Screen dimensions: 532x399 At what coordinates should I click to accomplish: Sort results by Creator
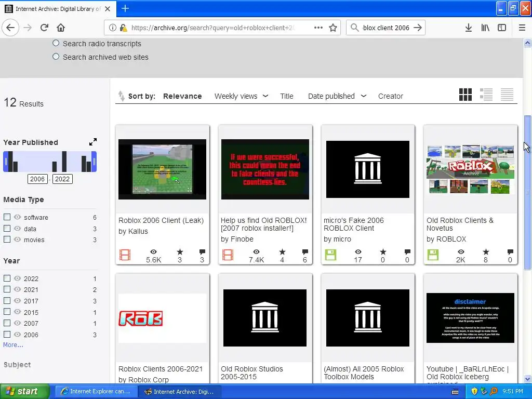pyautogui.click(x=391, y=96)
